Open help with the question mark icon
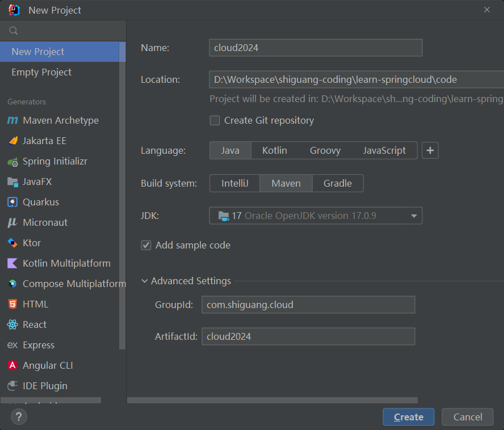504x430 pixels. [x=19, y=416]
